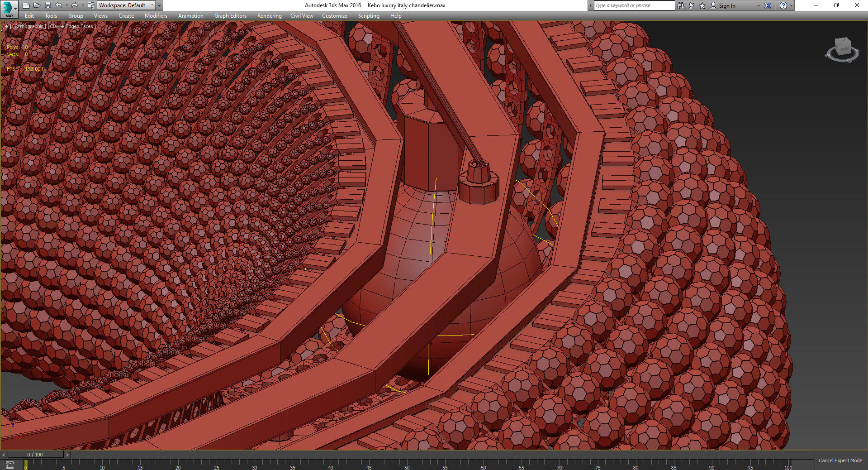Save the scene with floppy disk icon

click(x=47, y=5)
